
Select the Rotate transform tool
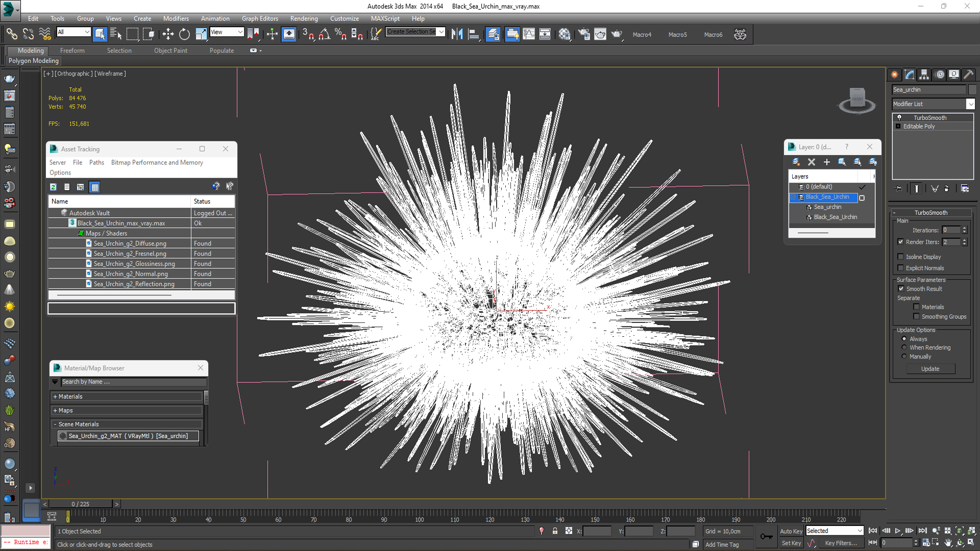pyautogui.click(x=184, y=34)
